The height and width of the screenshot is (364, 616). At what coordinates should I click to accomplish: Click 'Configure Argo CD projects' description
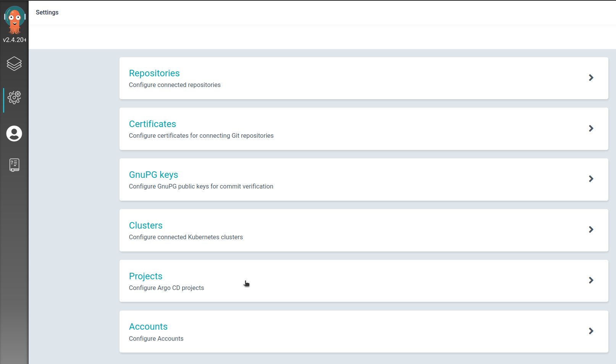pos(166,288)
